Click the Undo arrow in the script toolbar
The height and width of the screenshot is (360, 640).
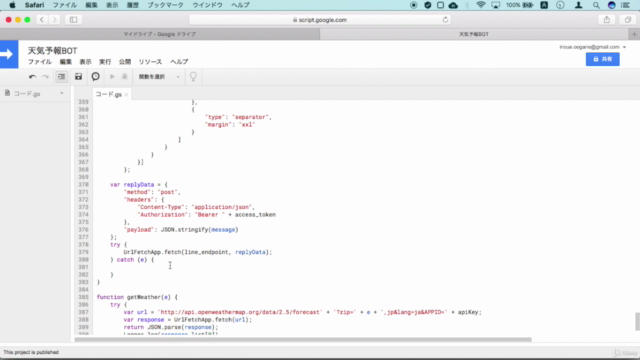point(32,77)
